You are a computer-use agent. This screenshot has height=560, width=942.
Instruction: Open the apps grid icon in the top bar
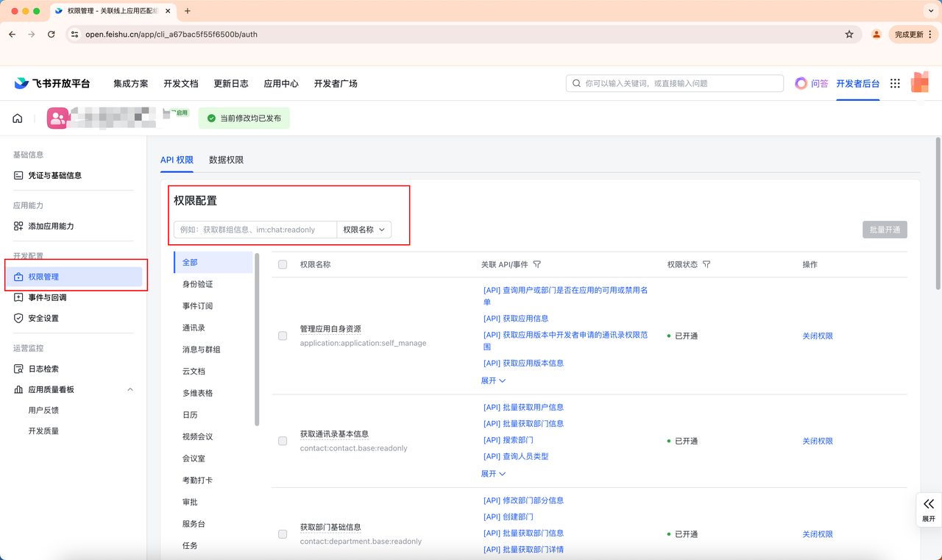tap(895, 84)
